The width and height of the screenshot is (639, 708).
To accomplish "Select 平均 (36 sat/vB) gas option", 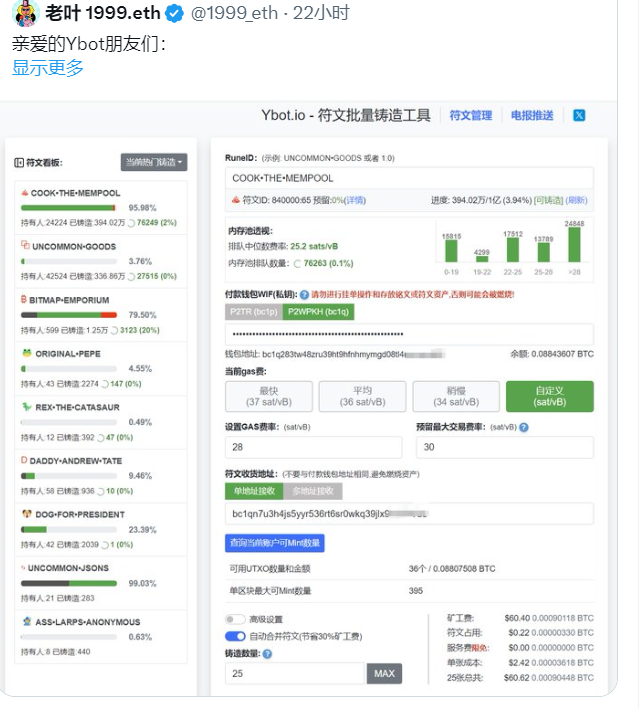I will (362, 396).
